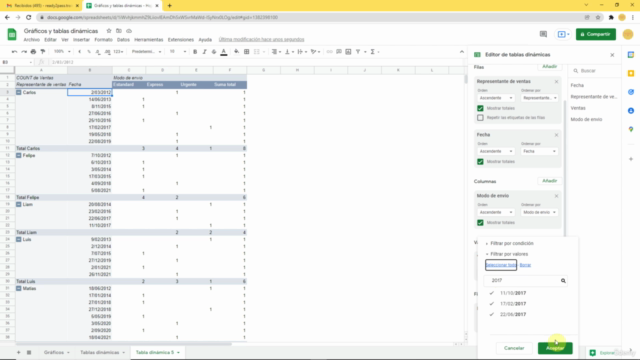
Task: Click the Cancelar button
Action: (x=514, y=348)
